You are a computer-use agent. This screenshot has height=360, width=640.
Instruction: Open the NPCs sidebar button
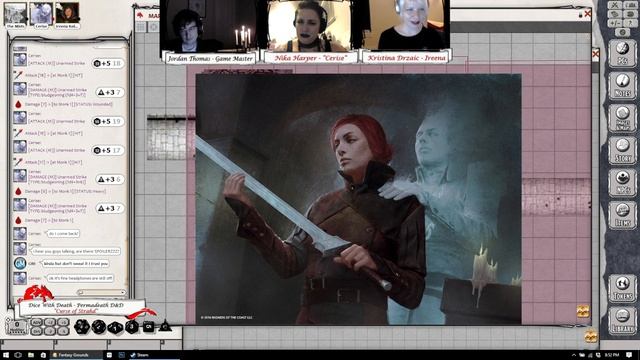tap(622, 182)
